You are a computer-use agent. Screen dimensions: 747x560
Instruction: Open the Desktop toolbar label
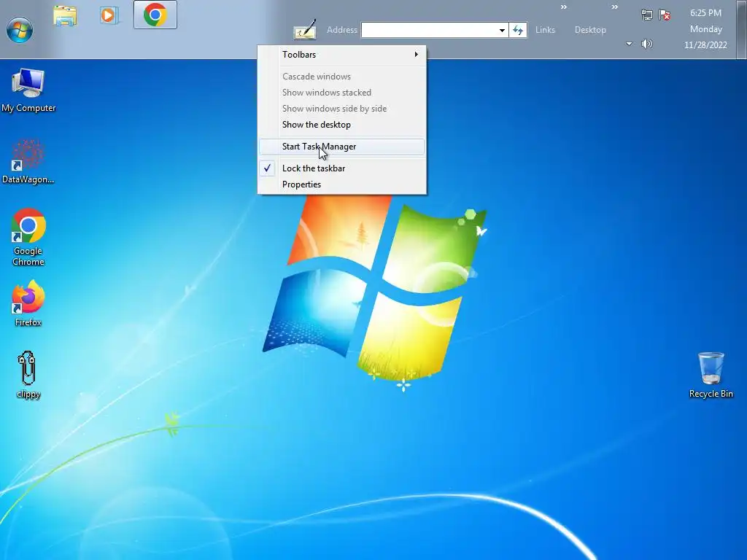click(x=590, y=29)
